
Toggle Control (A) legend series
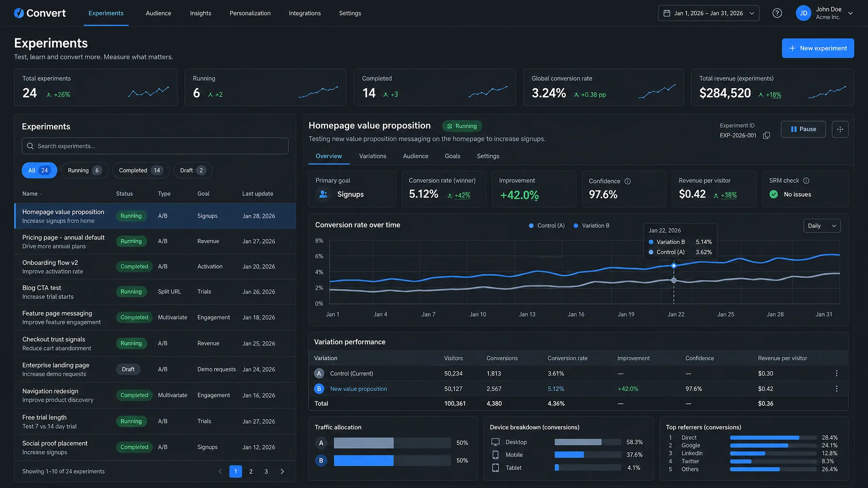coord(546,226)
